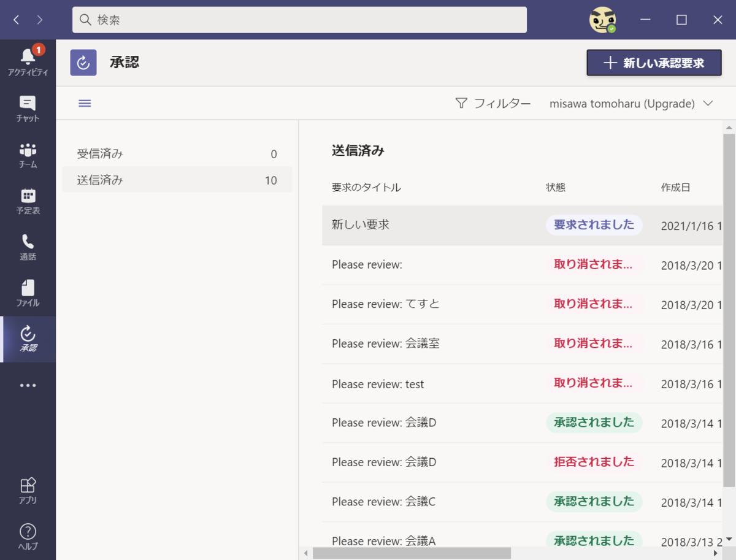Open the Calendar (予定表) in the sidebar
736x560 pixels.
(28, 201)
